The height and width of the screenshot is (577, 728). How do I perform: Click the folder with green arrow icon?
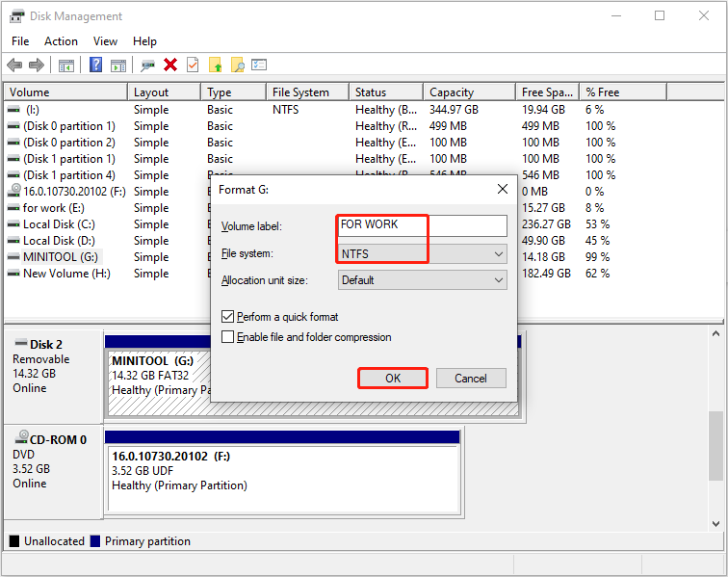(216, 66)
